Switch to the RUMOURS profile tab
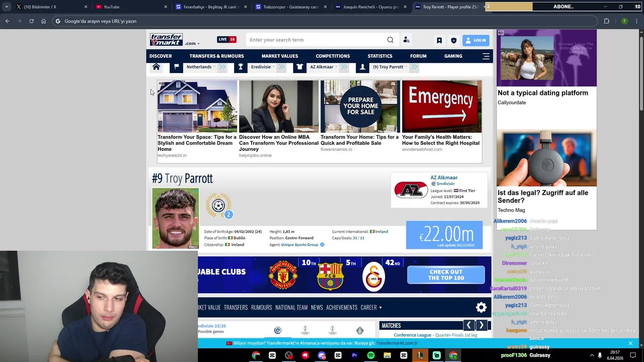 click(261, 307)
